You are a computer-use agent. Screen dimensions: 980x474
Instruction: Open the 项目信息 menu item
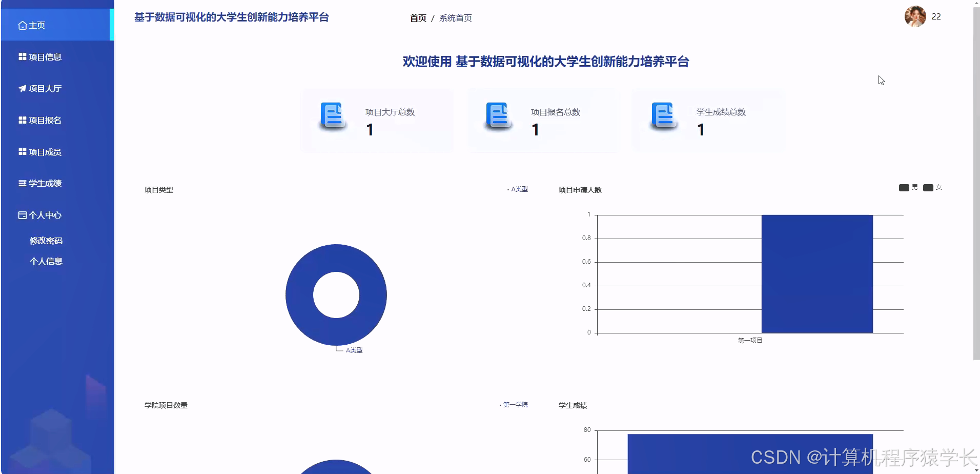pyautogui.click(x=57, y=57)
